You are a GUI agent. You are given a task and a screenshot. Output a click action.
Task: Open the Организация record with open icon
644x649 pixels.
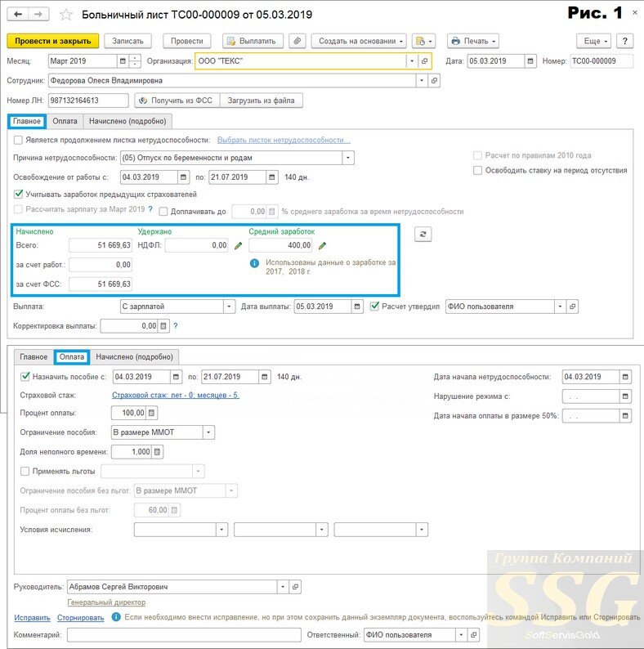click(424, 60)
